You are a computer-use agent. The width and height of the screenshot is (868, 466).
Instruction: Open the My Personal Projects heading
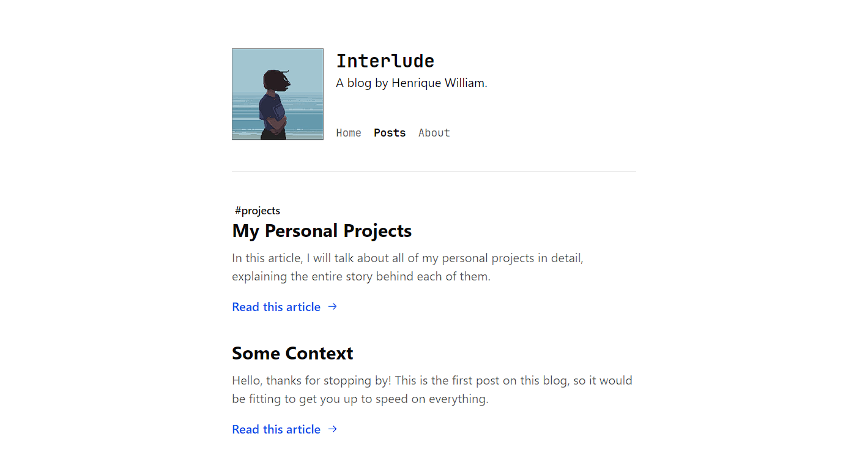[x=322, y=231]
